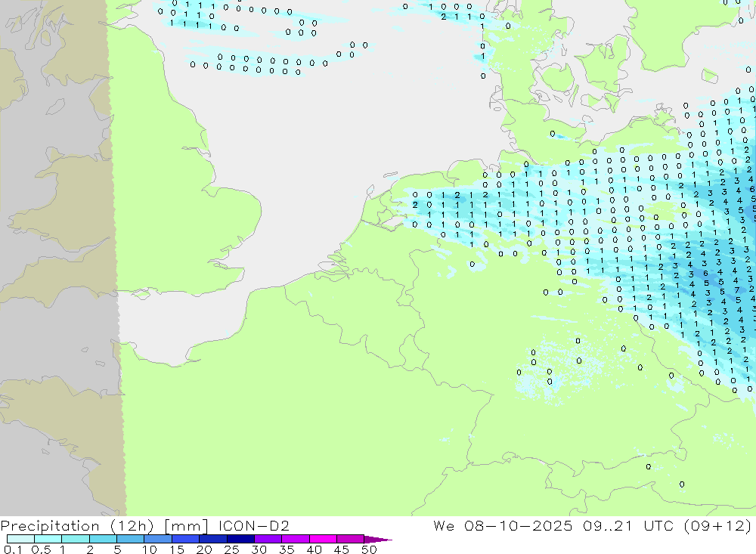Select the 2–5 mm legend color box
Image resolution: width=756 pixels, height=554 pixels.
pos(103,539)
